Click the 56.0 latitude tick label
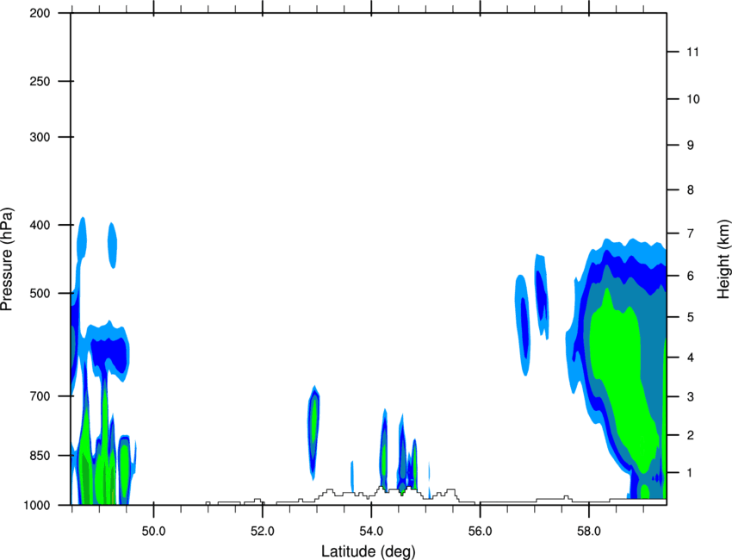This screenshot has width=732, height=560. 481,532
